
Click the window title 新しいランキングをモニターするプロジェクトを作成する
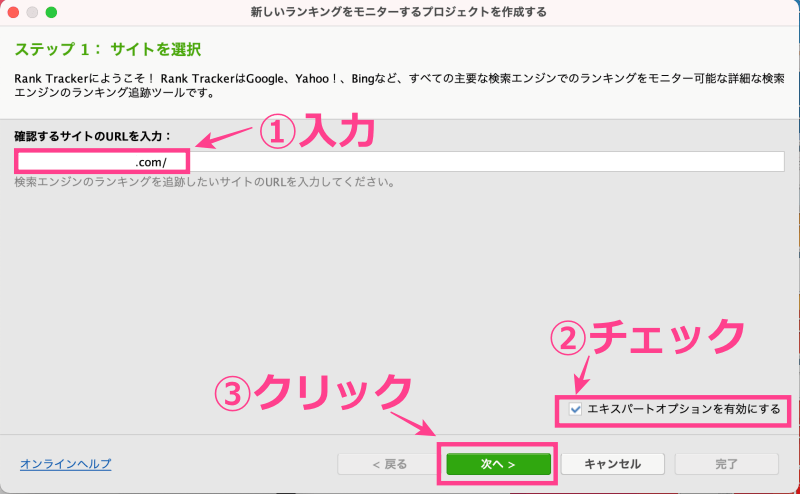click(398, 12)
